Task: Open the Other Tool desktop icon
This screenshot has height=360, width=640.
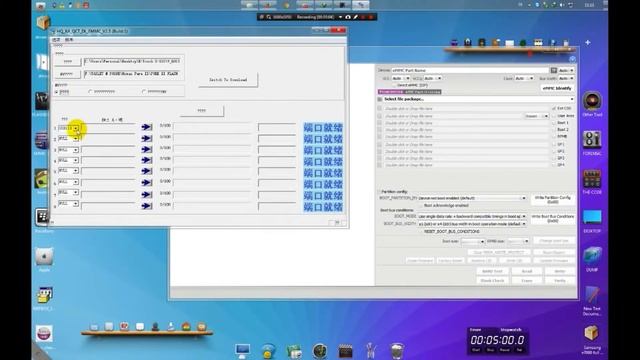Action: (x=592, y=101)
